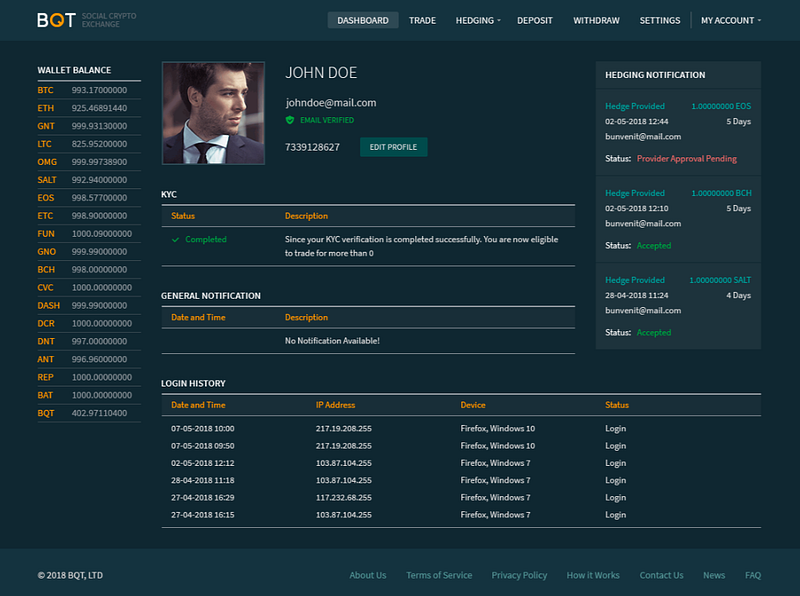Select the ETH wallet balance row
This screenshot has width=800, height=596.
coord(89,108)
